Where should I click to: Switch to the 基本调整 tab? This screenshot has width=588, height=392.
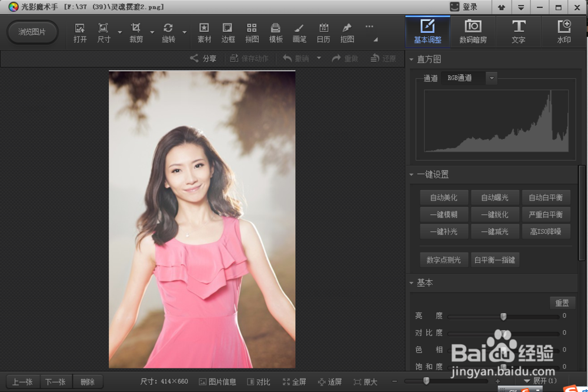(427, 32)
